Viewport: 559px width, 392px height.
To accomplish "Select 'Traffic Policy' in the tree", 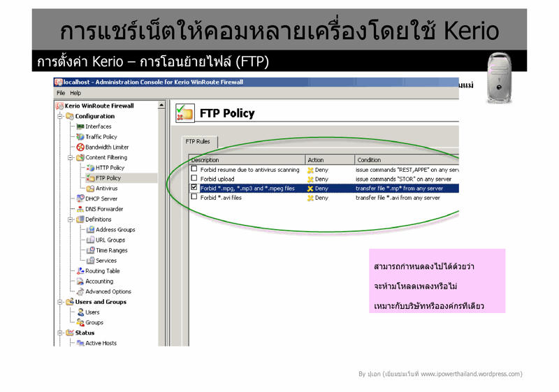I will (101, 137).
